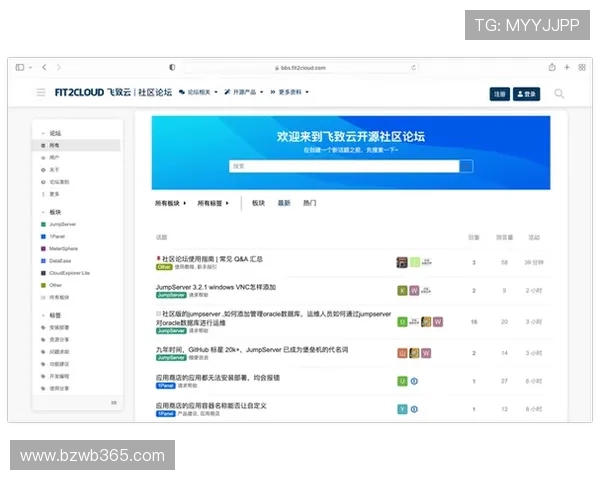The height and width of the screenshot is (480, 600).
Task: Open the Safari sidebar chevron dropdown
Action: coord(30,68)
